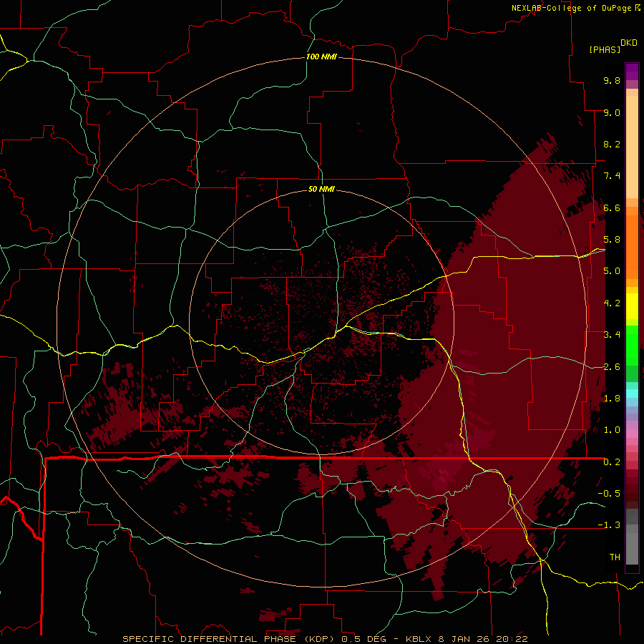Image resolution: width=644 pixels, height=644 pixels.
Task: Pick the pink segment of the color bar
Action: click(x=632, y=434)
